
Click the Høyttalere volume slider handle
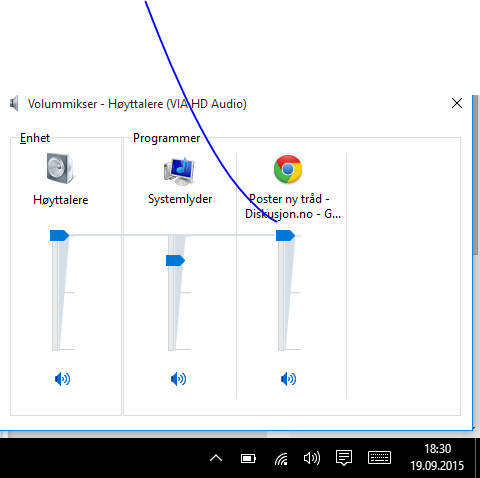point(59,235)
